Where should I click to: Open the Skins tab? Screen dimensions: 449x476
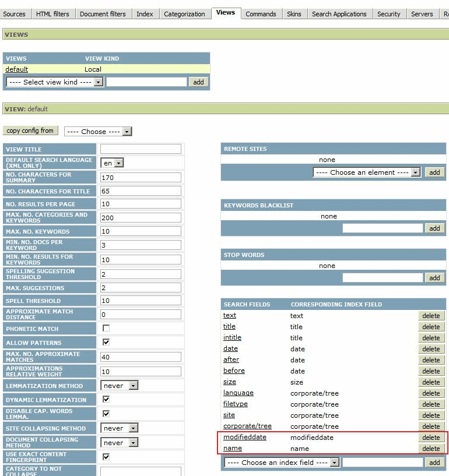click(x=294, y=14)
